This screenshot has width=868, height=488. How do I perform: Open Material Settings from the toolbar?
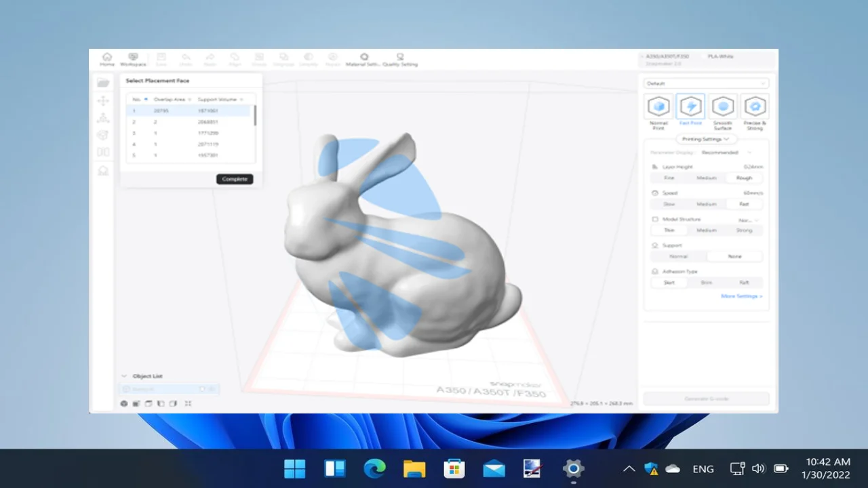pos(364,60)
